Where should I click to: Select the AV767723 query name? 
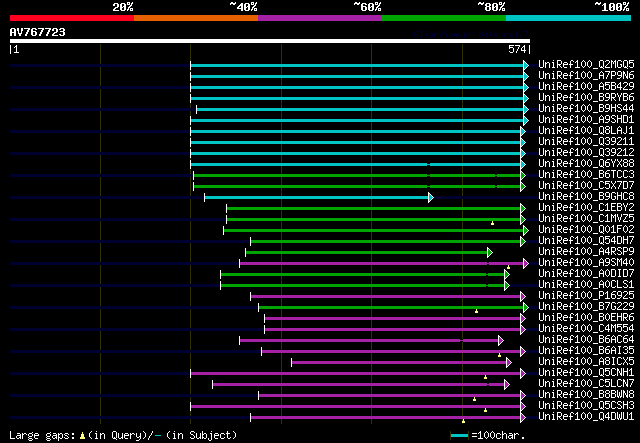point(38,32)
